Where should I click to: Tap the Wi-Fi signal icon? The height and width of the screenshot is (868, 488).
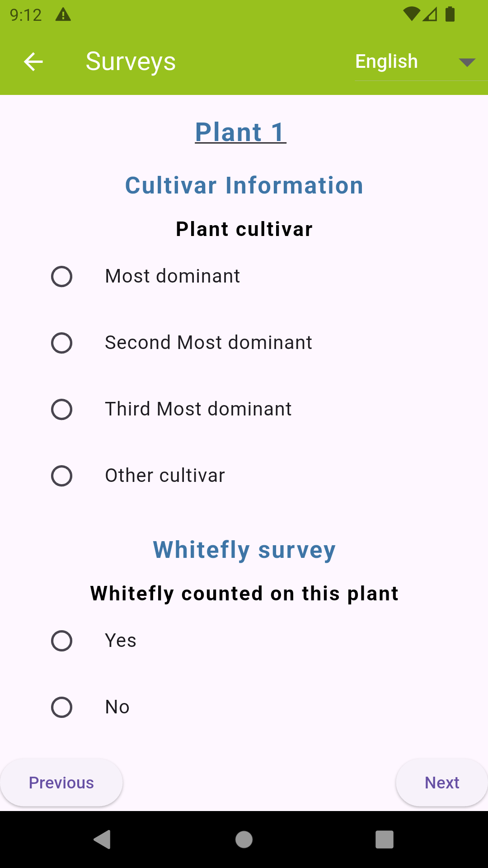411,14
